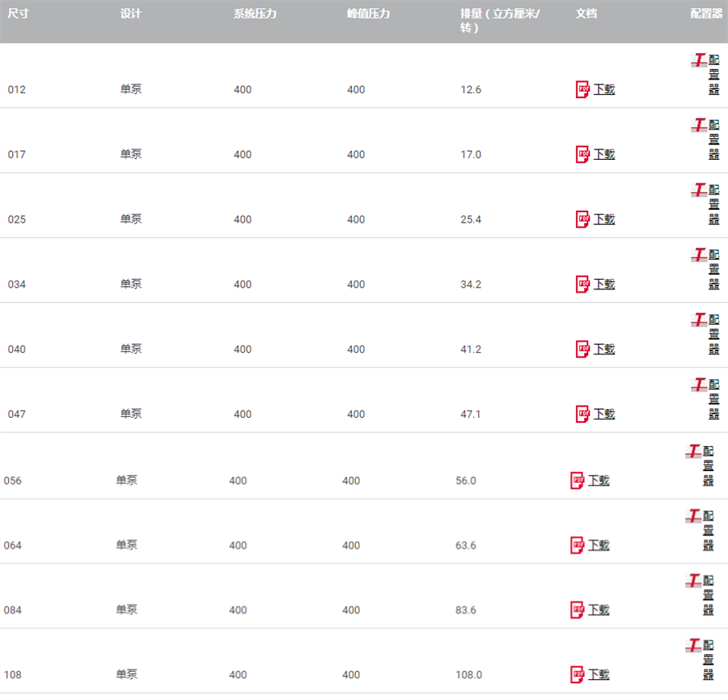Image resolution: width=728 pixels, height=700 pixels.
Task: Click the PDF icon in the 084 row
Action: pyautogui.click(x=577, y=610)
